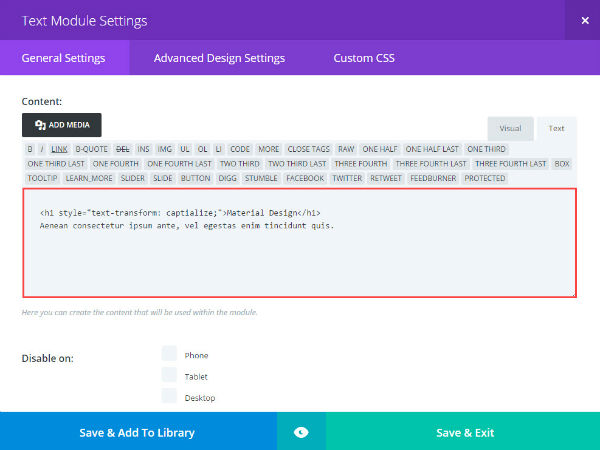Image resolution: width=600 pixels, height=450 pixels.
Task: Close the Text Module Settings dialog
Action: (585, 20)
